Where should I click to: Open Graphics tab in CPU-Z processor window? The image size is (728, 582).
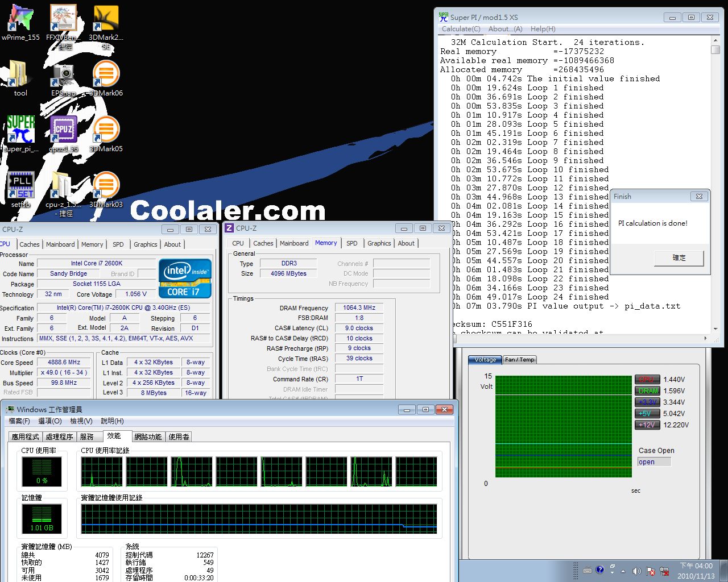click(x=146, y=244)
